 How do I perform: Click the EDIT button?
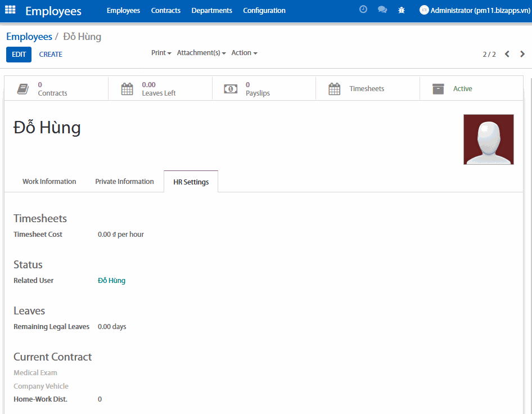point(19,55)
